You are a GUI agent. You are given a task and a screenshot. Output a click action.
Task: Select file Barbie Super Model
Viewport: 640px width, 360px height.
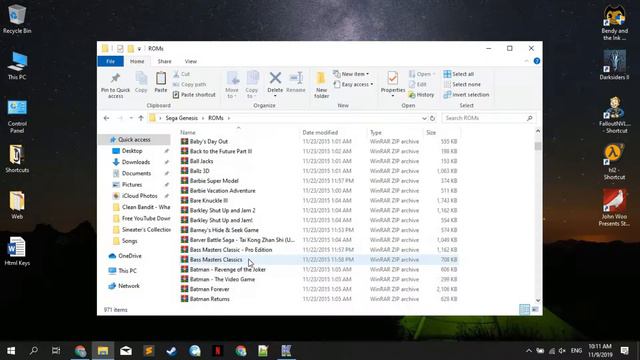pos(214,181)
